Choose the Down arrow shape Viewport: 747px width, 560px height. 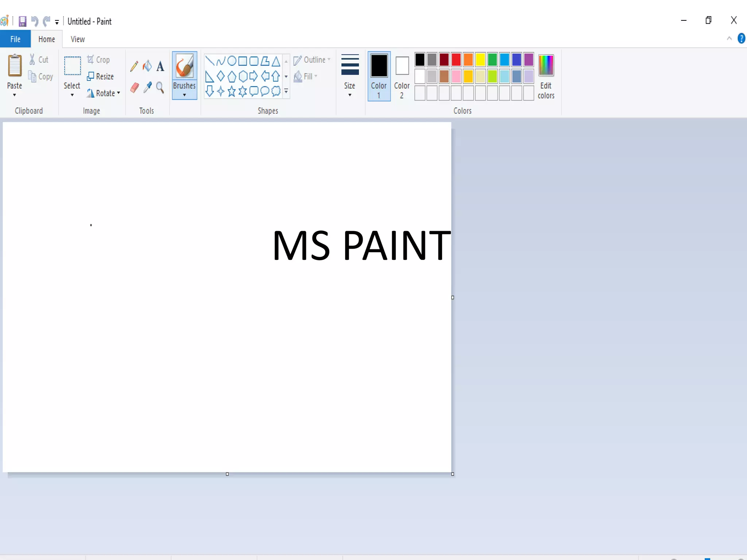(209, 91)
